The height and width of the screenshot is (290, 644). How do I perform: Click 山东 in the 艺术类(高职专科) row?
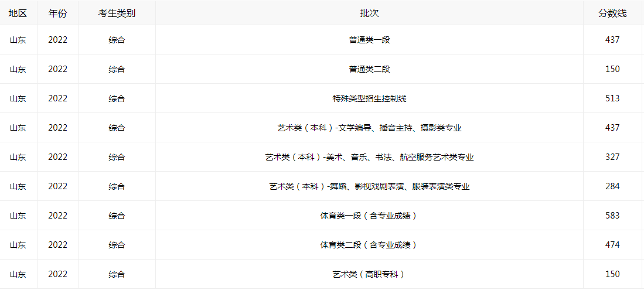(x=18, y=274)
